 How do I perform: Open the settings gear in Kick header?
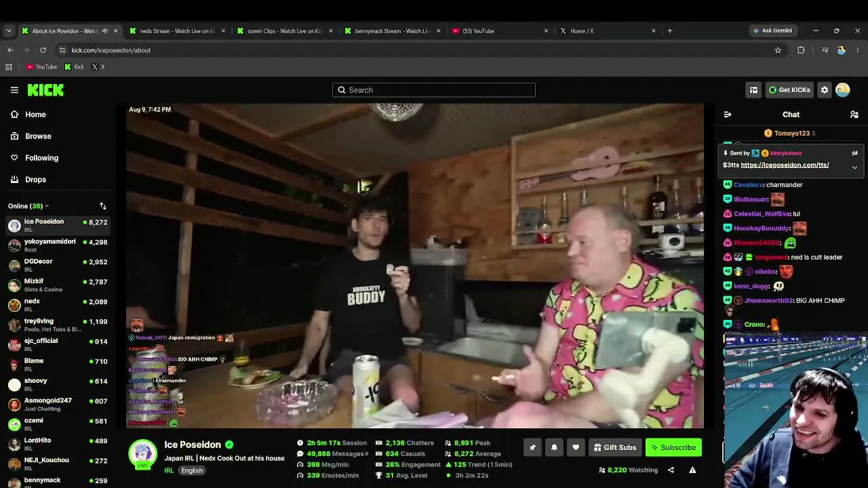coord(825,90)
